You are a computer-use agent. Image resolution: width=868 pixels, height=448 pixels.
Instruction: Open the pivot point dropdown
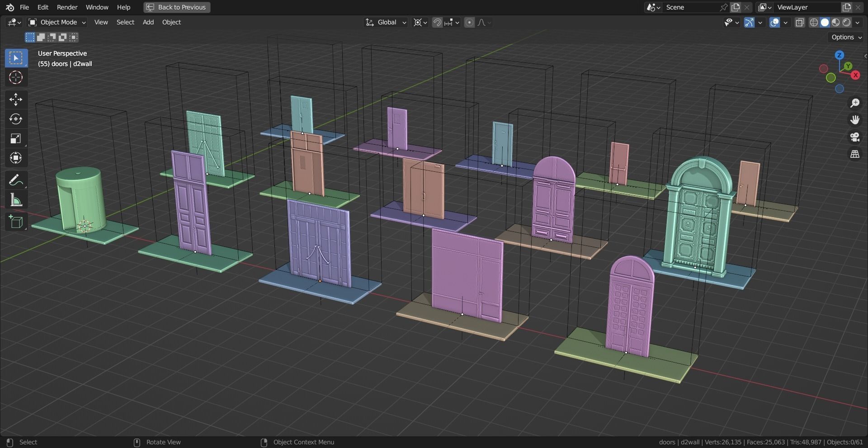point(420,22)
